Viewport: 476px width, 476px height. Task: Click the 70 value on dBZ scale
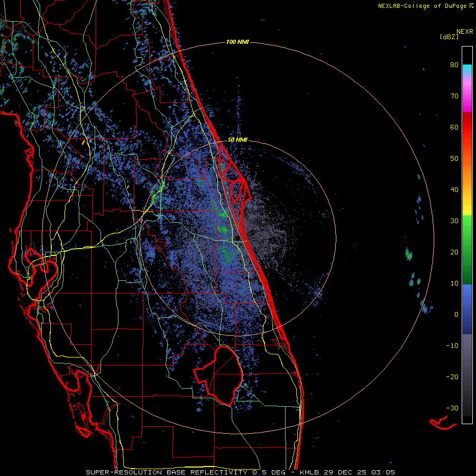[454, 96]
